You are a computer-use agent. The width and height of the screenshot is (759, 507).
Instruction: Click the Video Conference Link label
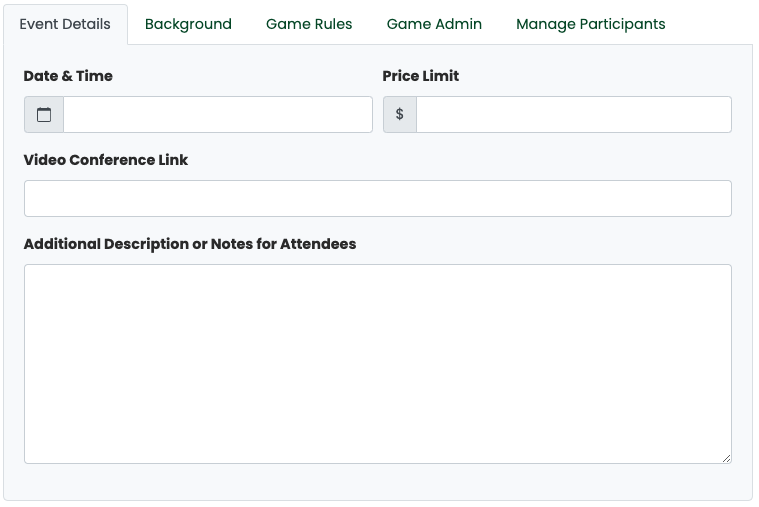tap(106, 160)
